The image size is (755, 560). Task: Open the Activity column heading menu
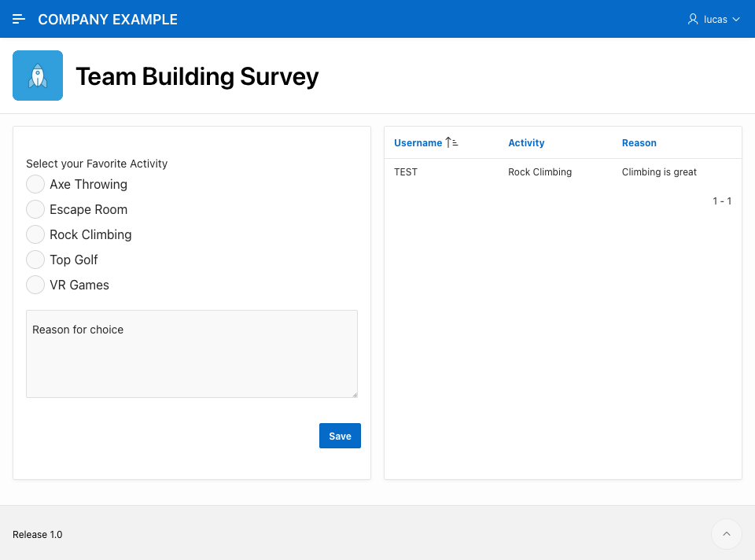coord(525,142)
